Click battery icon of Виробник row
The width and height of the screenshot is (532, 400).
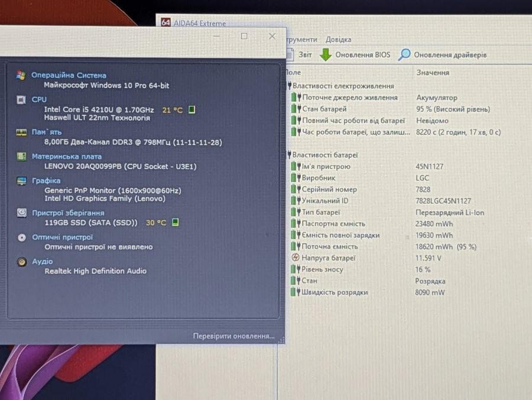pyautogui.click(x=296, y=178)
